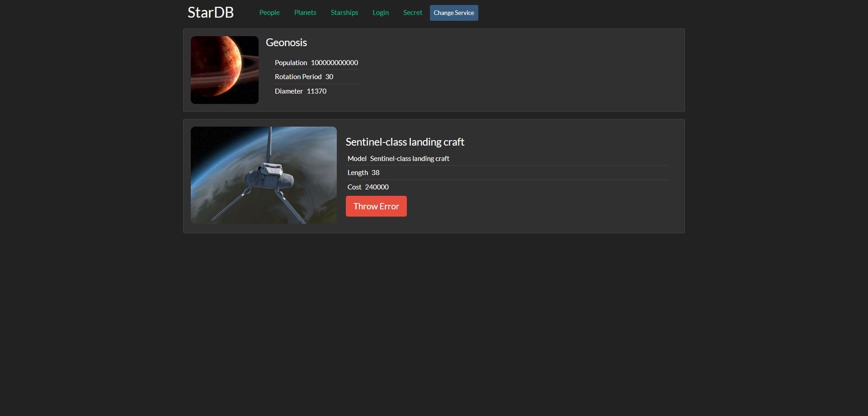Click the Cost label text
Image resolution: width=868 pixels, height=416 pixels.
tap(354, 187)
